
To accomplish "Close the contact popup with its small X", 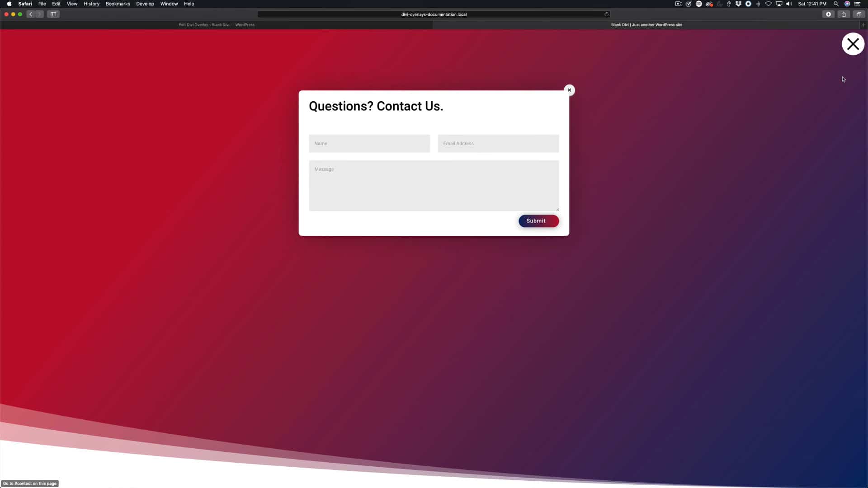I will (569, 90).
